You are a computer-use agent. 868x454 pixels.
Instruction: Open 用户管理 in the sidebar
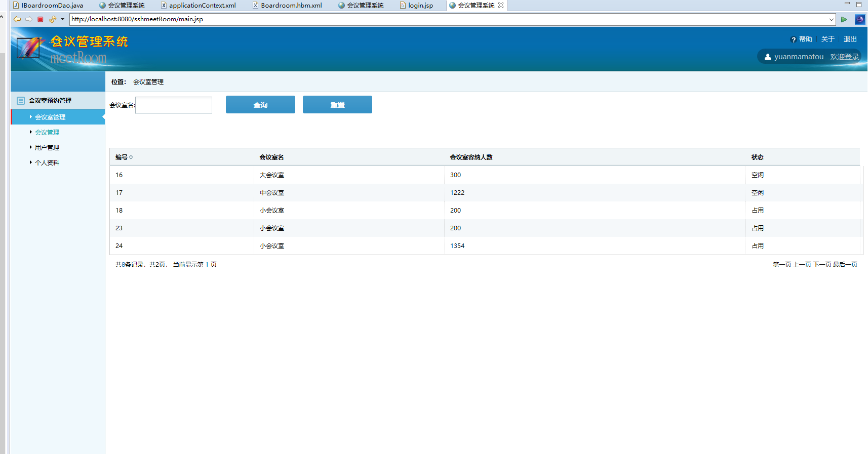coord(47,148)
